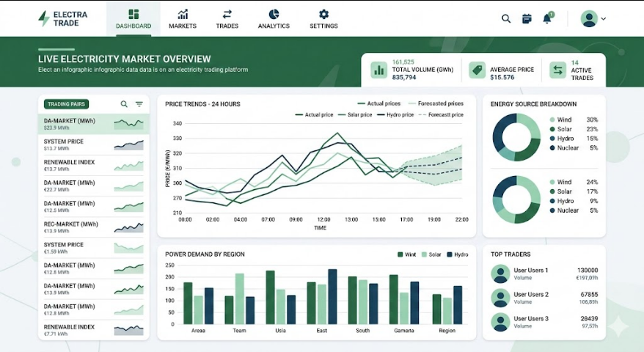Select the DA-MARKET €12.5 MWh row
The image size is (644, 352).
94,207
